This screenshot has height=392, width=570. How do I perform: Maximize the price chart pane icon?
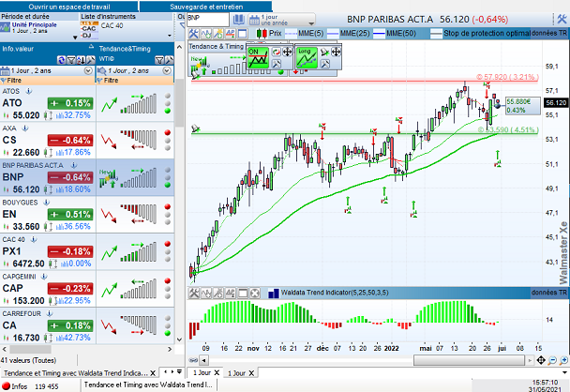tap(242, 34)
